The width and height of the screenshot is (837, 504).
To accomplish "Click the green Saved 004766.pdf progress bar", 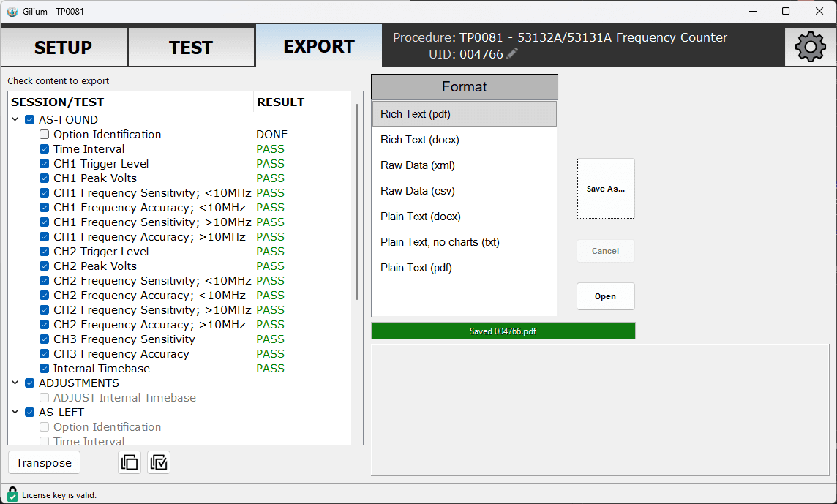I will pos(503,331).
